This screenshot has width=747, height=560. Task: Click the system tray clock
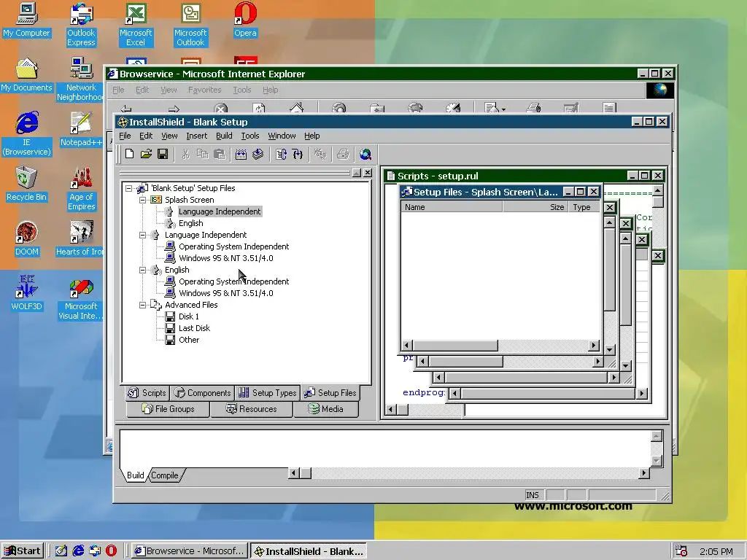[716, 551]
